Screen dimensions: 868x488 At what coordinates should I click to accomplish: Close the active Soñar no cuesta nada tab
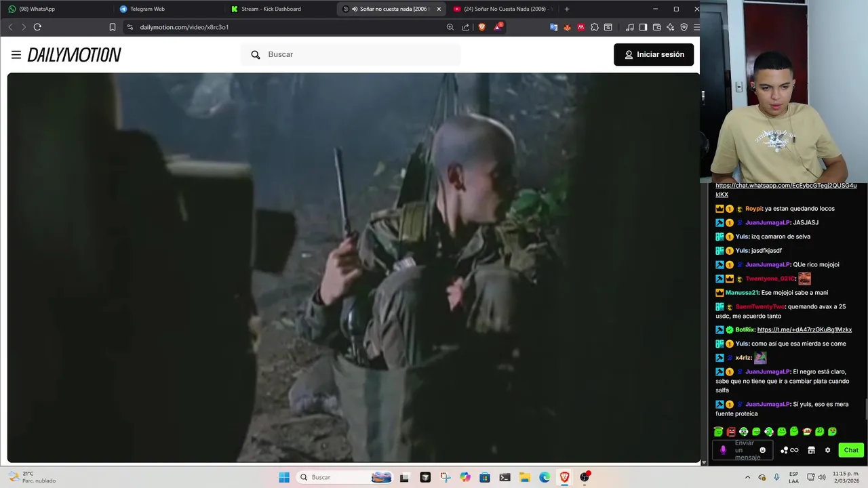click(439, 9)
